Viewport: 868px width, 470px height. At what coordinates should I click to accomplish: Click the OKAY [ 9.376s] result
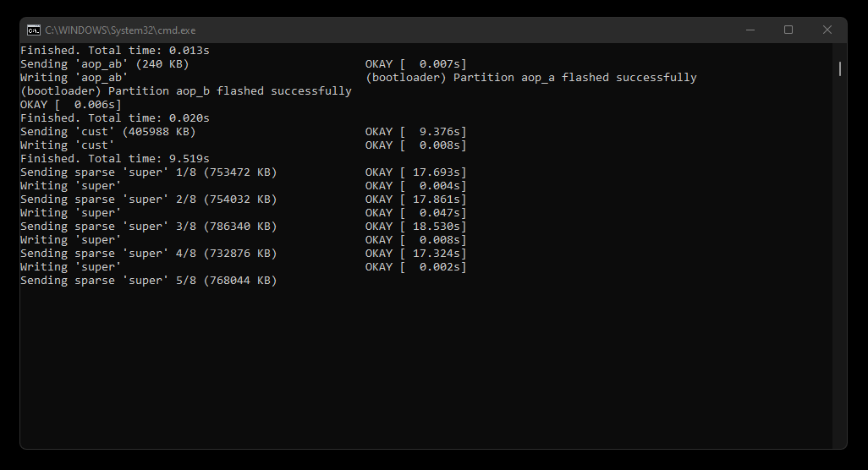(x=415, y=132)
